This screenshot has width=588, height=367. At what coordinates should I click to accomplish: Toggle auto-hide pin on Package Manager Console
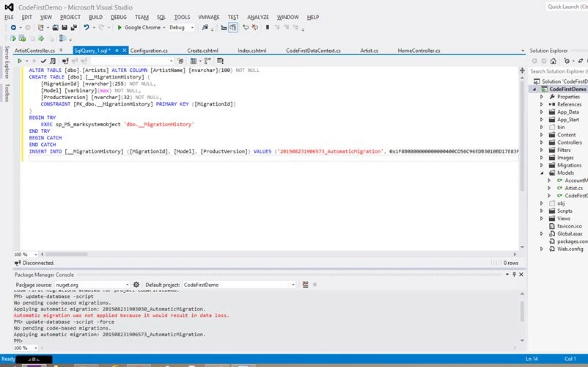(514, 275)
